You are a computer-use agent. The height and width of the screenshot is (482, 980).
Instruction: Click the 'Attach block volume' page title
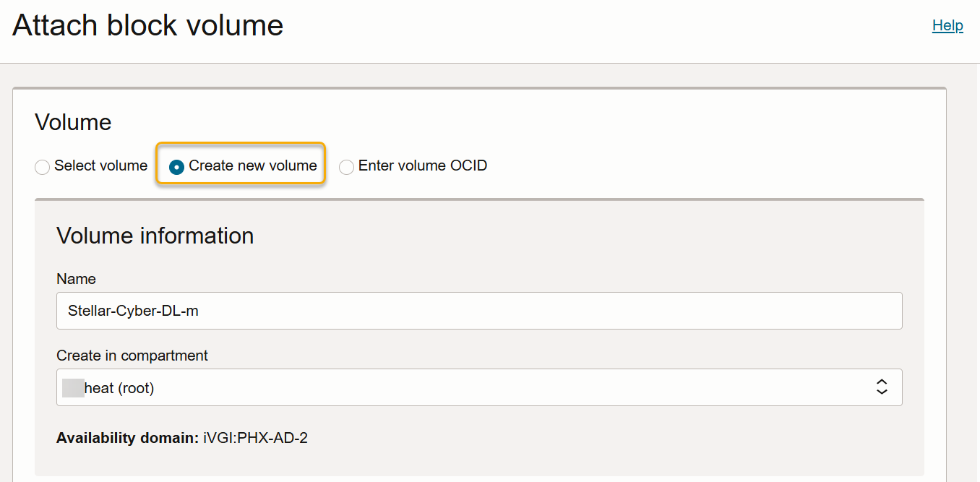[147, 26]
